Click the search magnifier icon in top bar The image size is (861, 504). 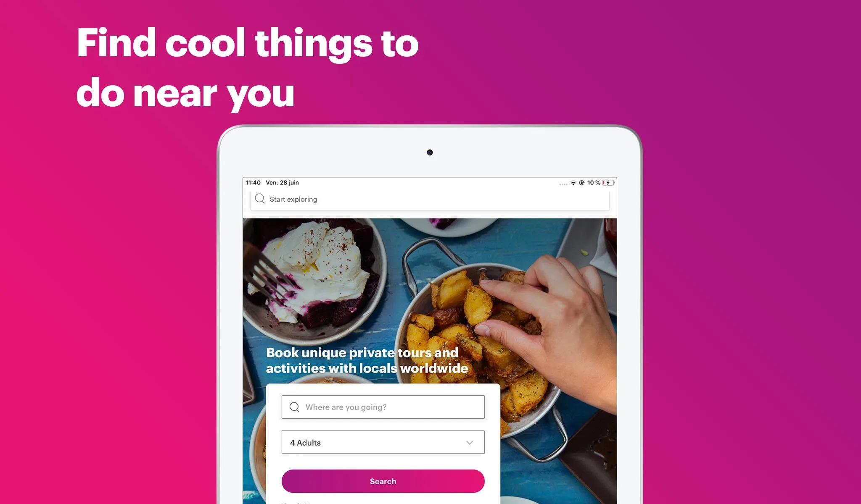click(259, 199)
